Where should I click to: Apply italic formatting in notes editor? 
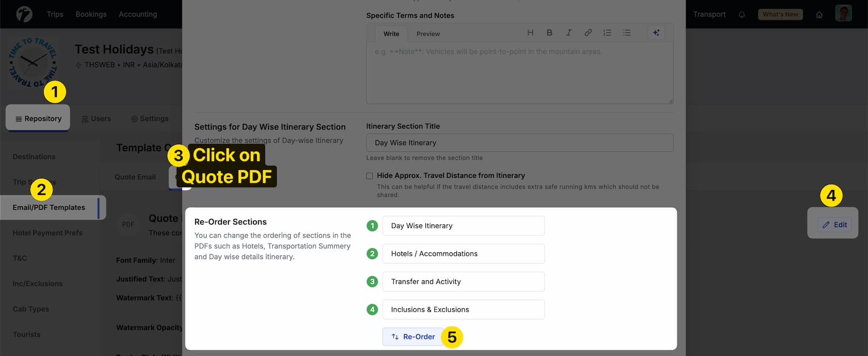tap(569, 33)
